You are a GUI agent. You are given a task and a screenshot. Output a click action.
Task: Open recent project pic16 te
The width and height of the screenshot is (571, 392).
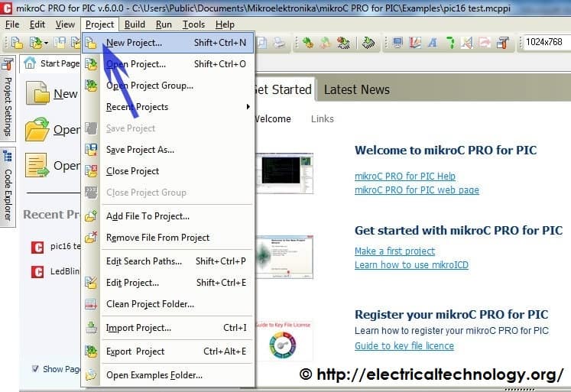[x=56, y=247]
